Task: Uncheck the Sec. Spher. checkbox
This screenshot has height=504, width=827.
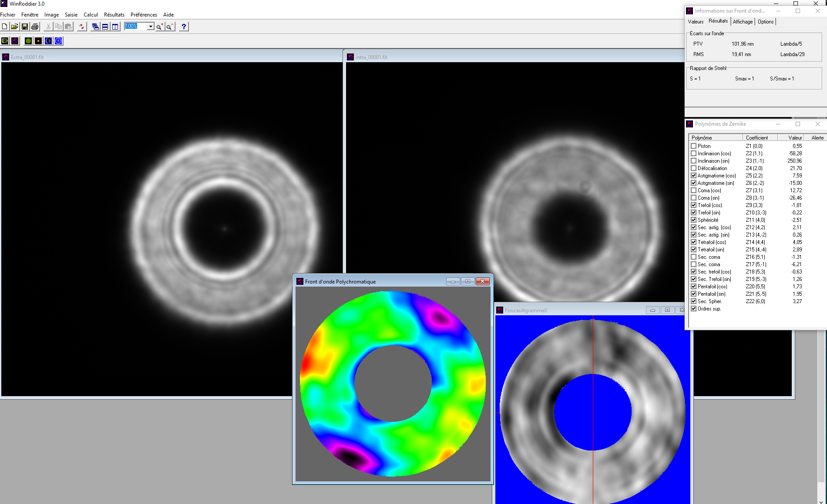Action: (694, 301)
